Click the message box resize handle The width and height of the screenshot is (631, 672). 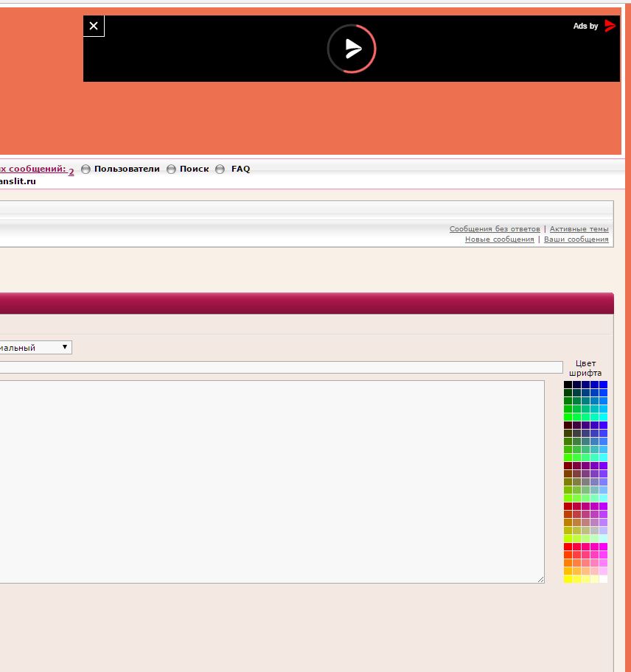pyautogui.click(x=541, y=579)
